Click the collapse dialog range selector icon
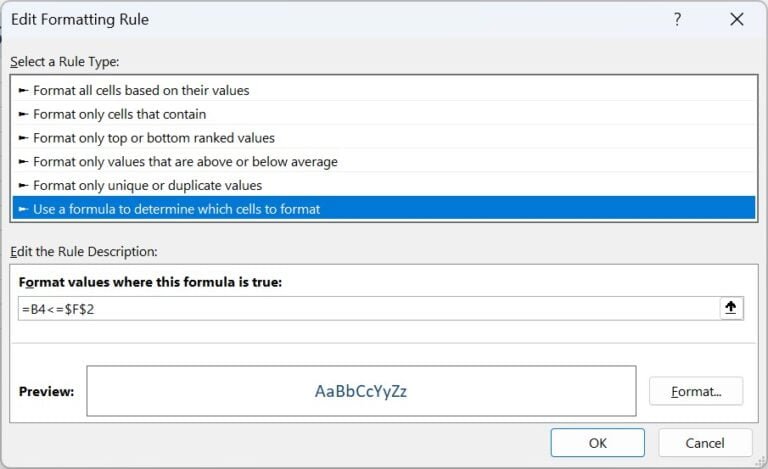This screenshot has width=768, height=469. [732, 309]
